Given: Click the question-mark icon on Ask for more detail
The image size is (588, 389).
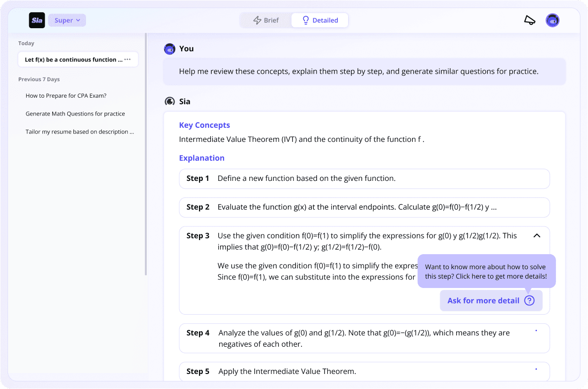Looking at the screenshot, I should (x=530, y=300).
